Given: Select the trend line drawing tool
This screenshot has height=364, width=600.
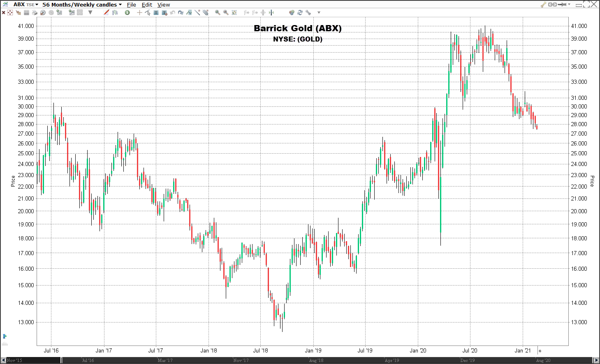Looking at the screenshot, I should click(197, 13).
